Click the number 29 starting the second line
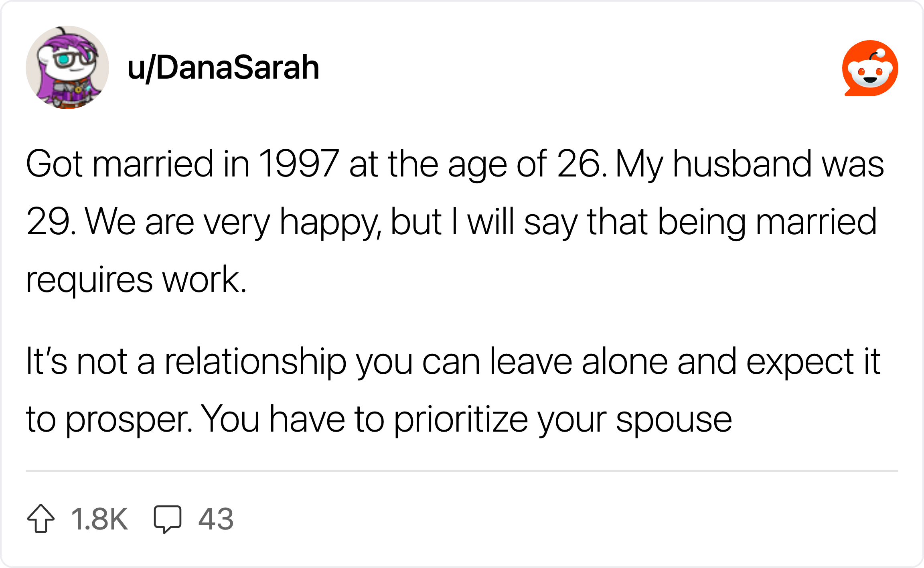The height and width of the screenshot is (568, 924). (48, 221)
